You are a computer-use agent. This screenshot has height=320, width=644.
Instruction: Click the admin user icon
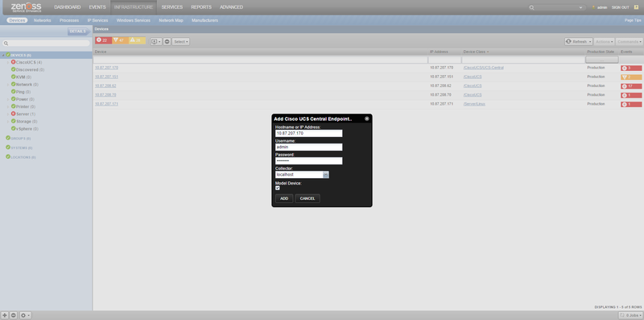coord(593,7)
